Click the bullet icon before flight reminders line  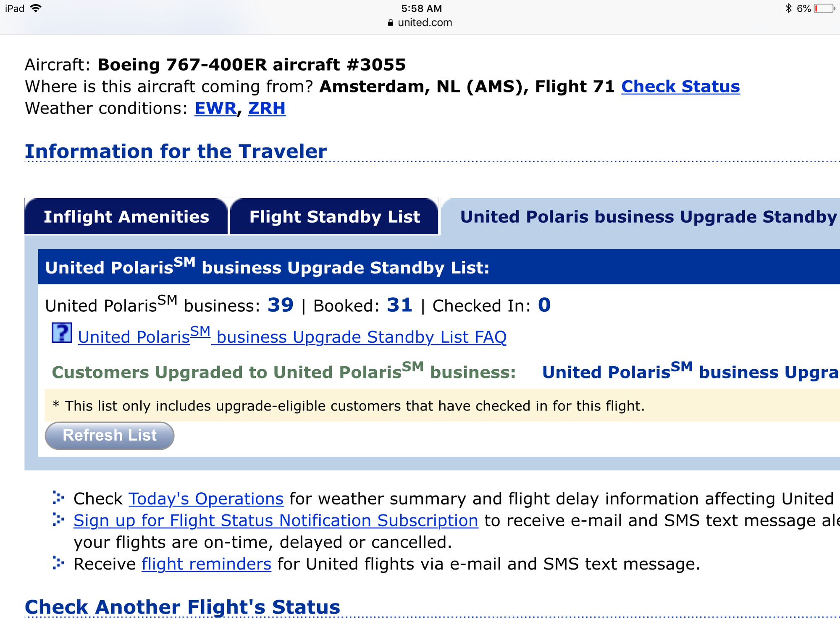(x=58, y=563)
